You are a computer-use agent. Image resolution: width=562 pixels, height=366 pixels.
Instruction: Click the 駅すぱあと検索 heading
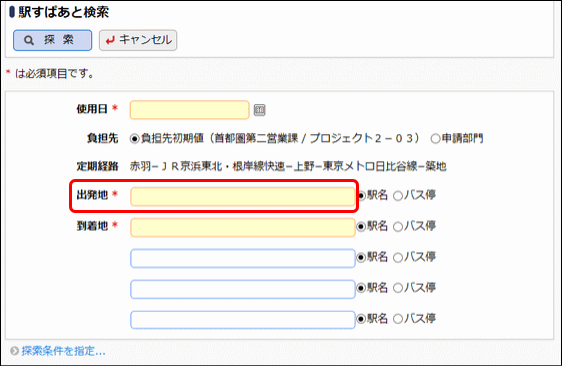tap(63, 12)
